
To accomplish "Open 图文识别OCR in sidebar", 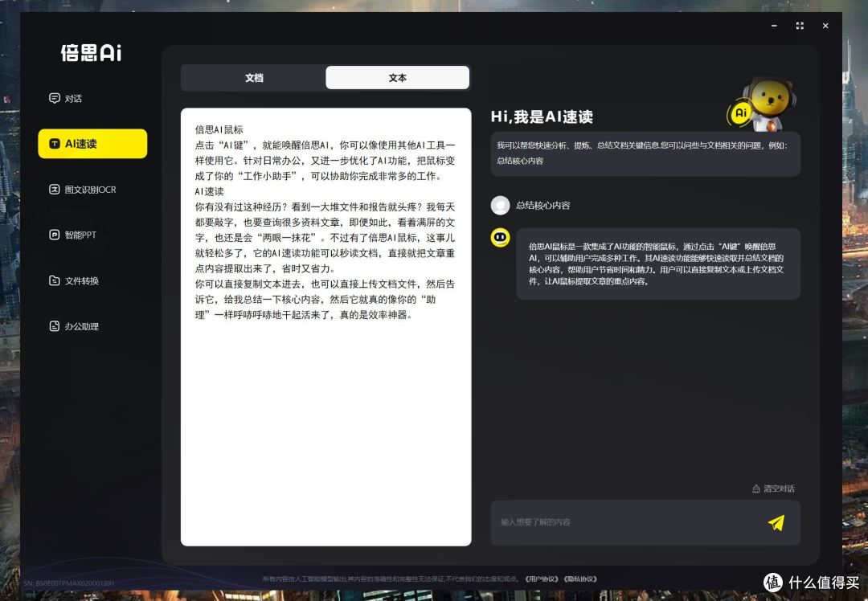I will click(83, 190).
